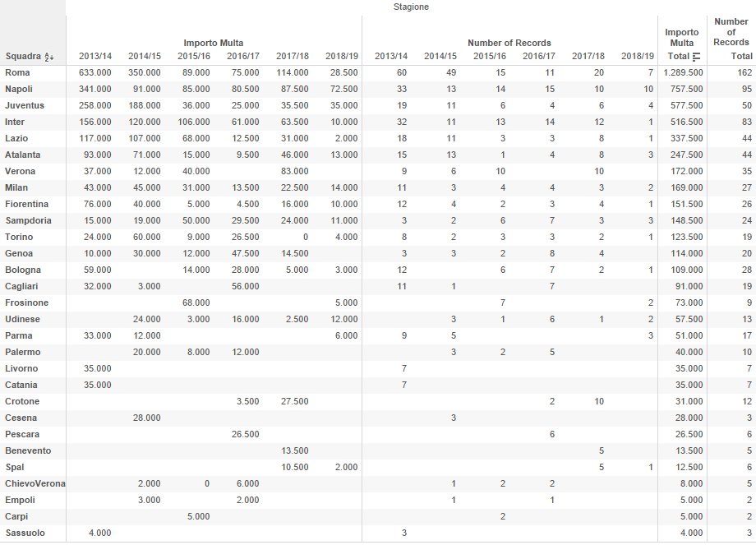
Task: Click Roma's total fine value 1.289.500
Action: point(682,72)
